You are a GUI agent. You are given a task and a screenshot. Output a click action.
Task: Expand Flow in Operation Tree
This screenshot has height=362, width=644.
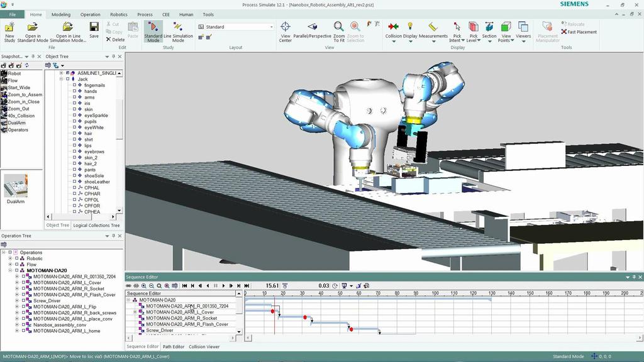click(10, 265)
